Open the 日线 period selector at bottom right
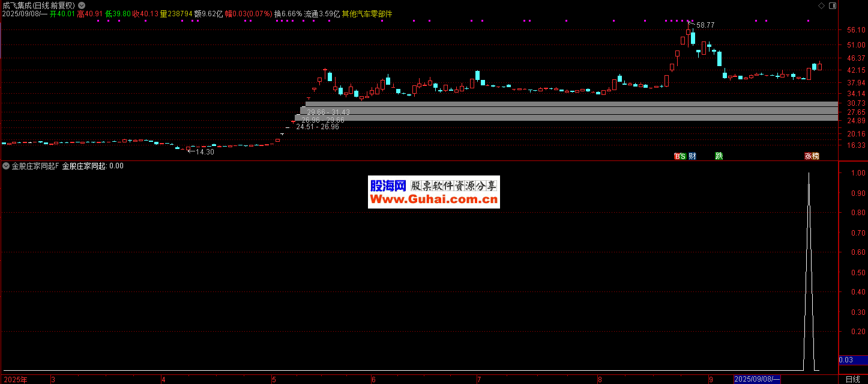 coord(852,379)
